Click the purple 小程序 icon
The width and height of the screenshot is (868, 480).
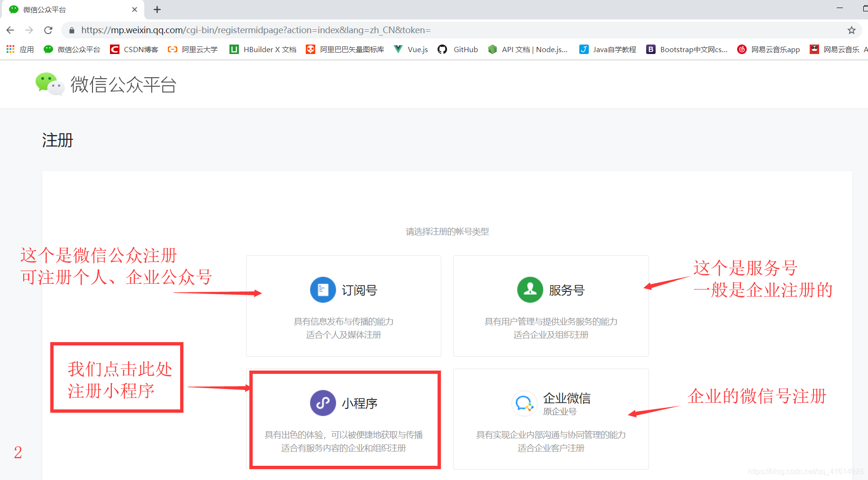[x=323, y=403]
